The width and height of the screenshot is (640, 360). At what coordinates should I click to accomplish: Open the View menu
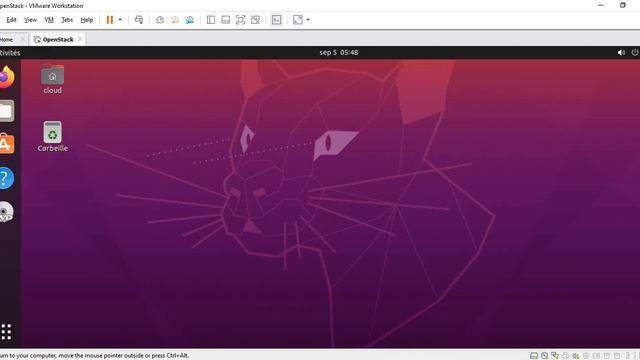30,20
